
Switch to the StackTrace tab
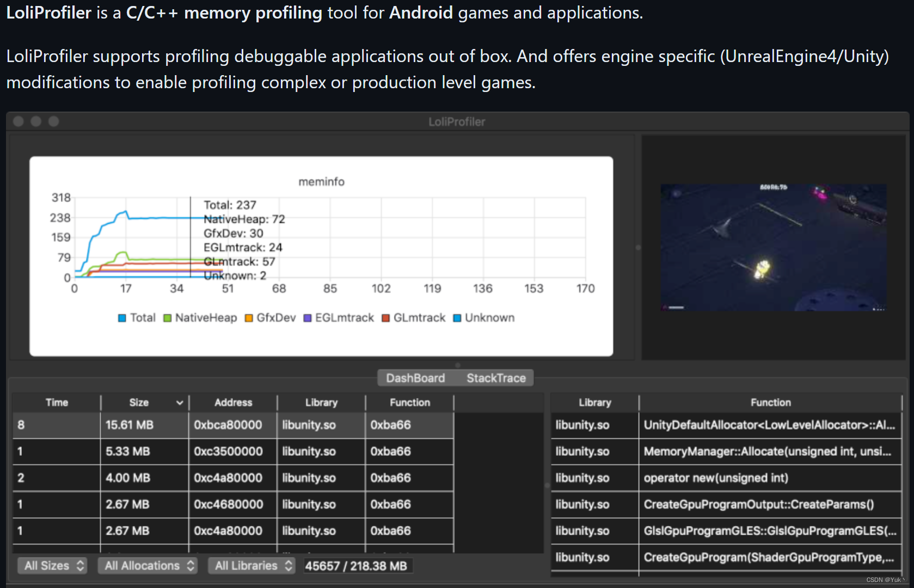496,378
